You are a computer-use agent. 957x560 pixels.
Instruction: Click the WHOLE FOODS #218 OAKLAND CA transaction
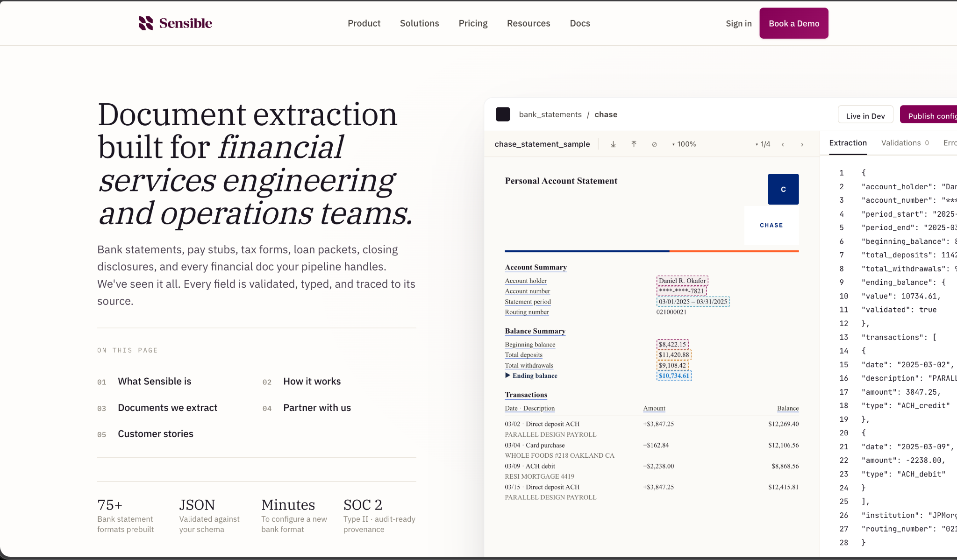tap(559, 455)
